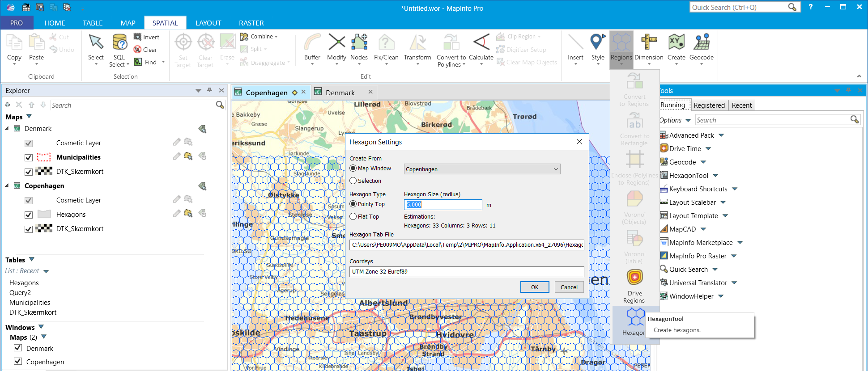Click the Coordsys text field
This screenshot has width=868, height=371.
click(467, 271)
